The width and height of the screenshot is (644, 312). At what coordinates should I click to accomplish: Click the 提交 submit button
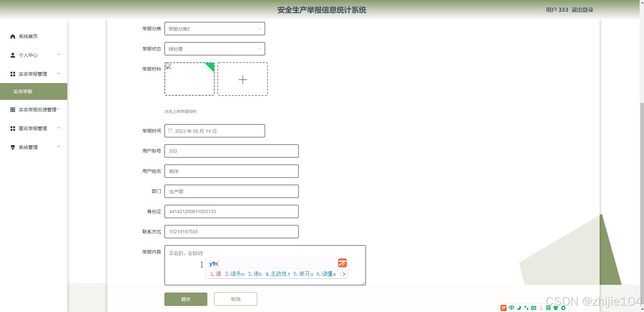click(x=186, y=299)
